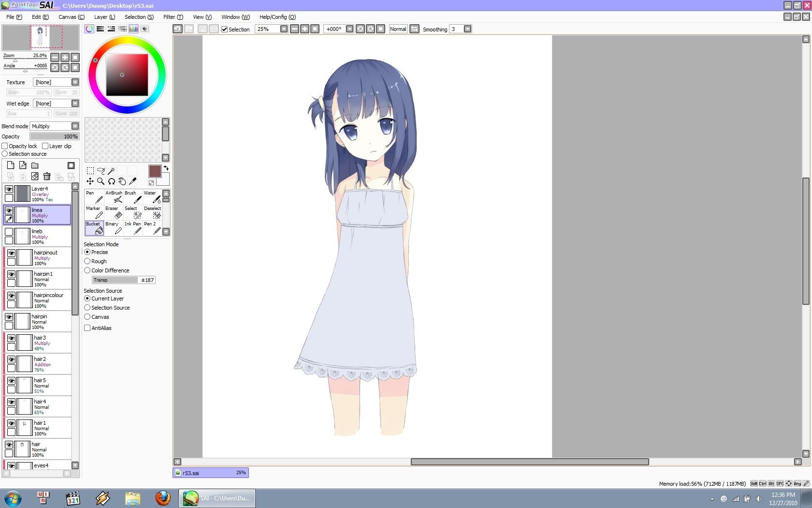Pick the magic wand tool
This screenshot has width=812, height=508.
click(112, 171)
